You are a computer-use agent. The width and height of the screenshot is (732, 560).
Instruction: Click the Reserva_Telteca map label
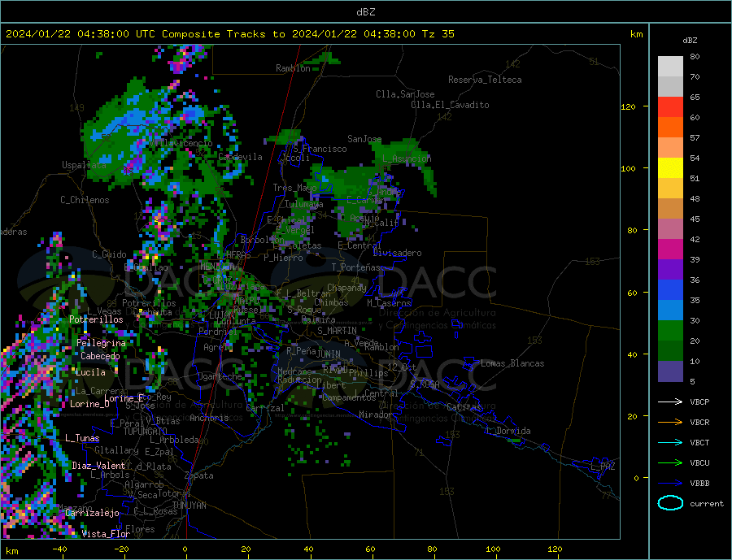[485, 80]
